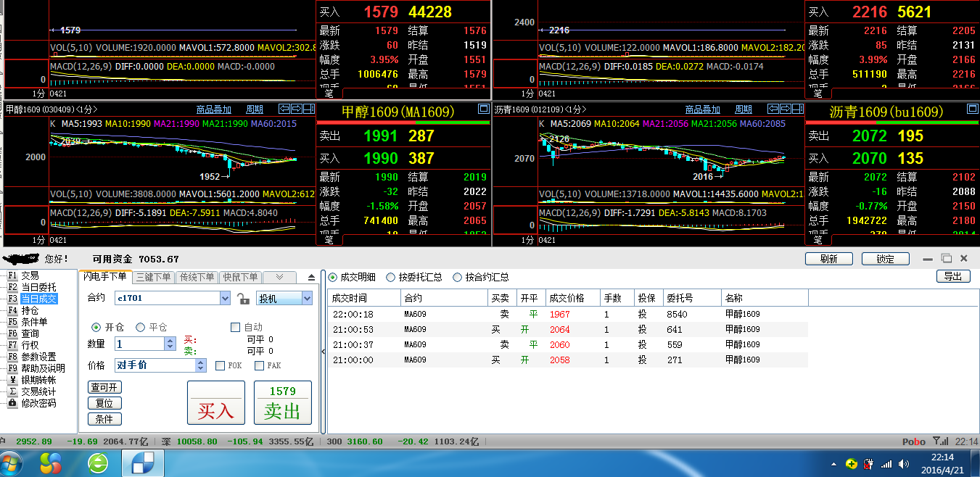This screenshot has width=980, height=477.
Task: Enable the 自动 checkbox
Action: pos(235,328)
